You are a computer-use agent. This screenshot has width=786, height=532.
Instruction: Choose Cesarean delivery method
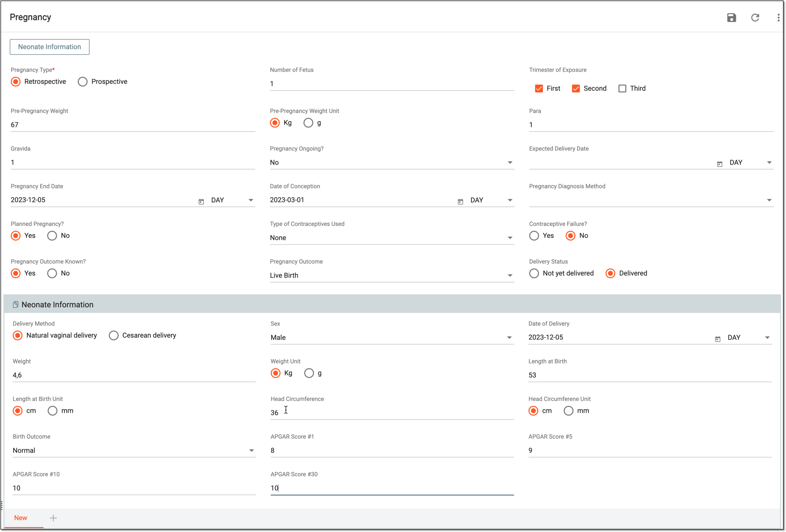pyautogui.click(x=113, y=335)
